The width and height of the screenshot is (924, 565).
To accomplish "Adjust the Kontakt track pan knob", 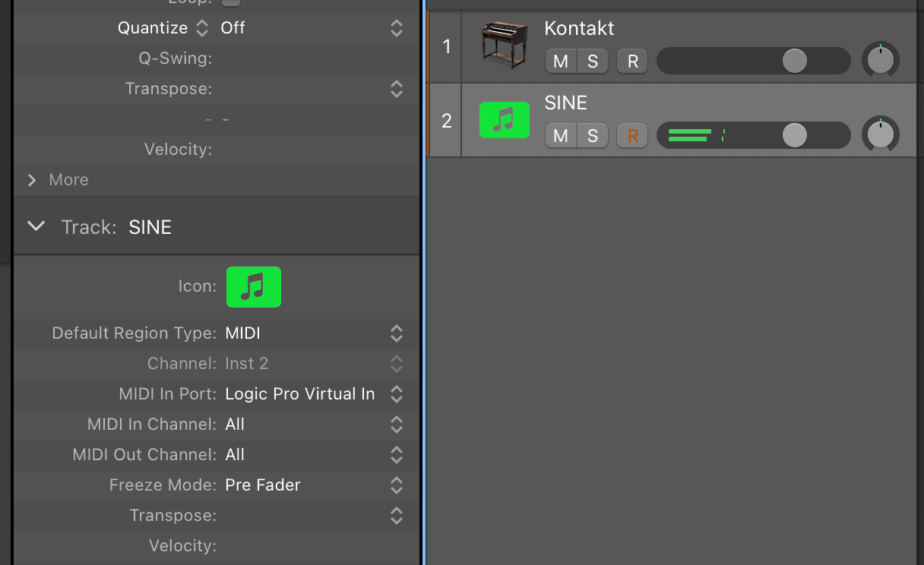I will (880, 61).
